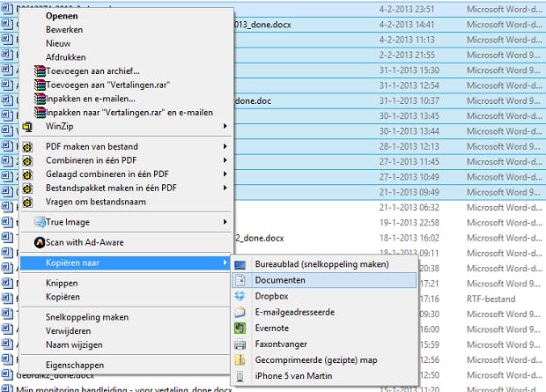Expand the True Image submenu arrow
The width and height of the screenshot is (546, 392).
[x=225, y=222]
